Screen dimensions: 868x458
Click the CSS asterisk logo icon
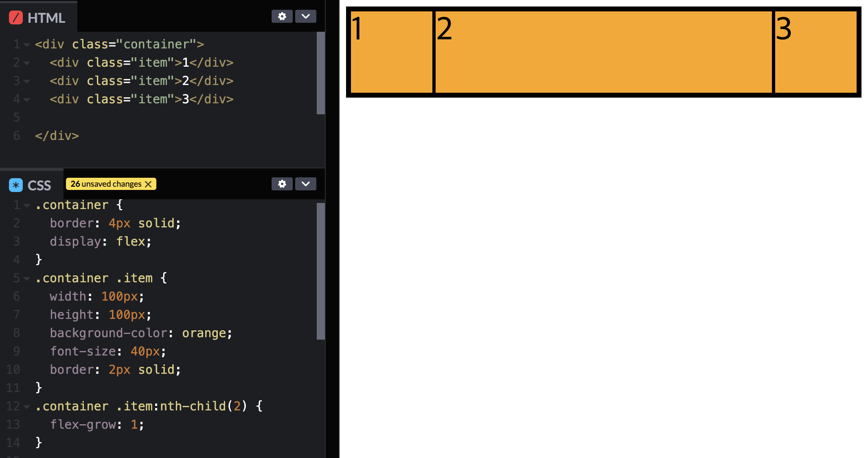click(x=16, y=185)
